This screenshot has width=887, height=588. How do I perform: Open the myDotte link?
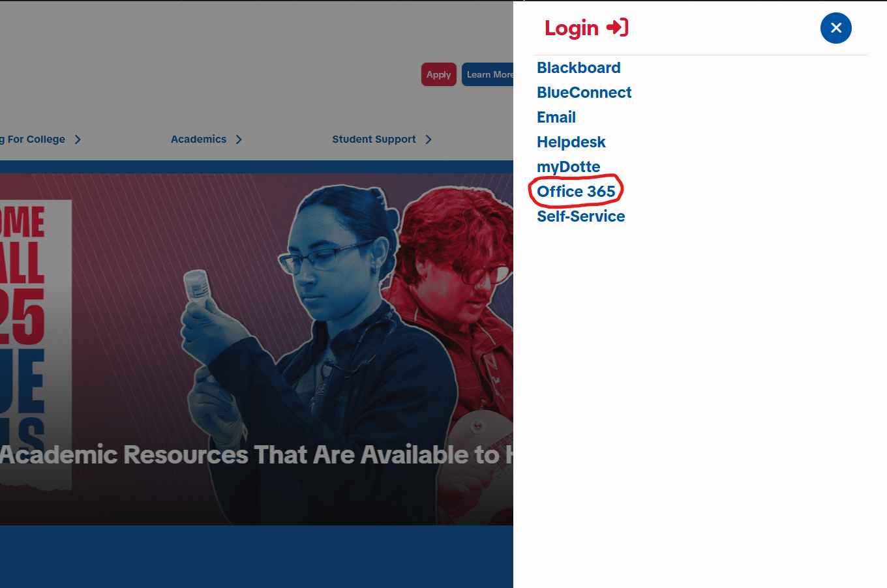(x=568, y=167)
